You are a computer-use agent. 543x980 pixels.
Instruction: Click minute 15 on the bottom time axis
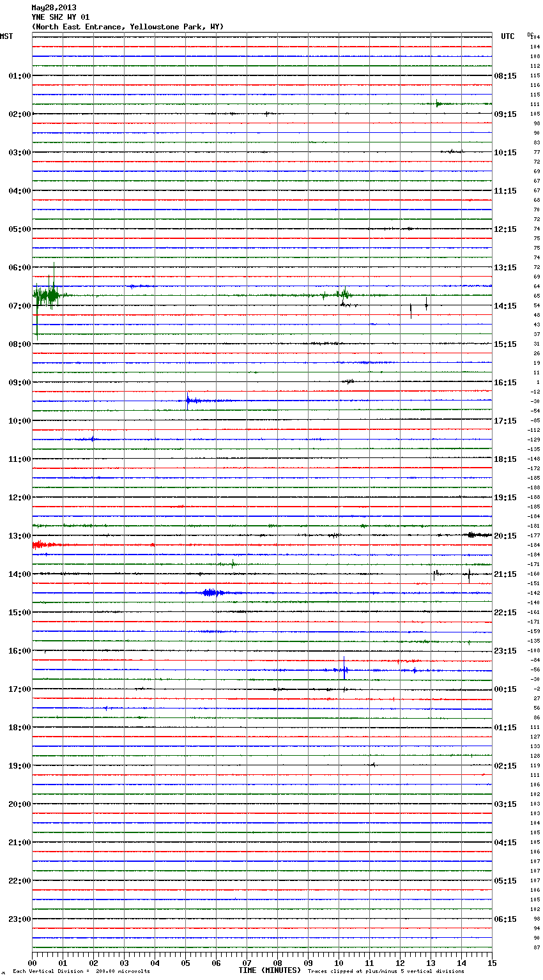pos(492,962)
